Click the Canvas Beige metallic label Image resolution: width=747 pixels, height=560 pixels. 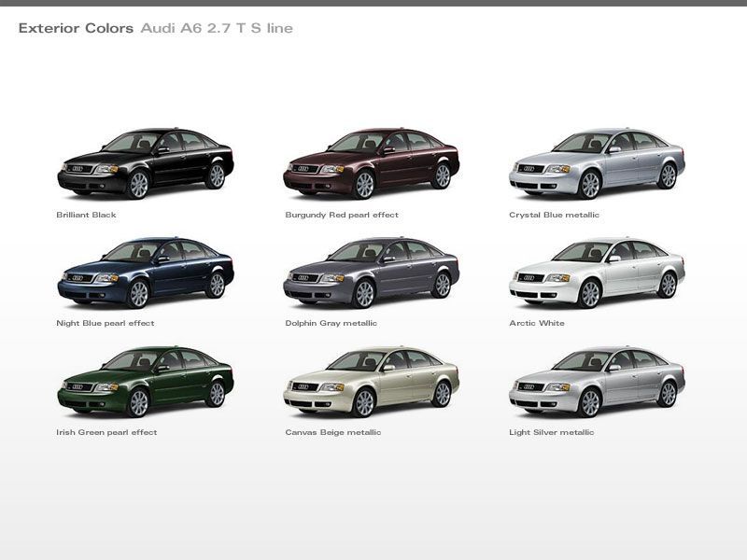(333, 432)
